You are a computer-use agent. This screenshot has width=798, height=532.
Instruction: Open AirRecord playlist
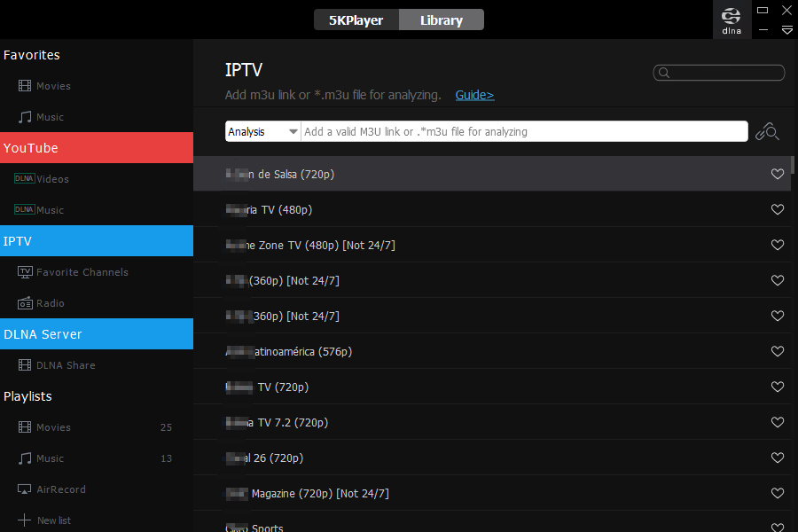[97, 489]
